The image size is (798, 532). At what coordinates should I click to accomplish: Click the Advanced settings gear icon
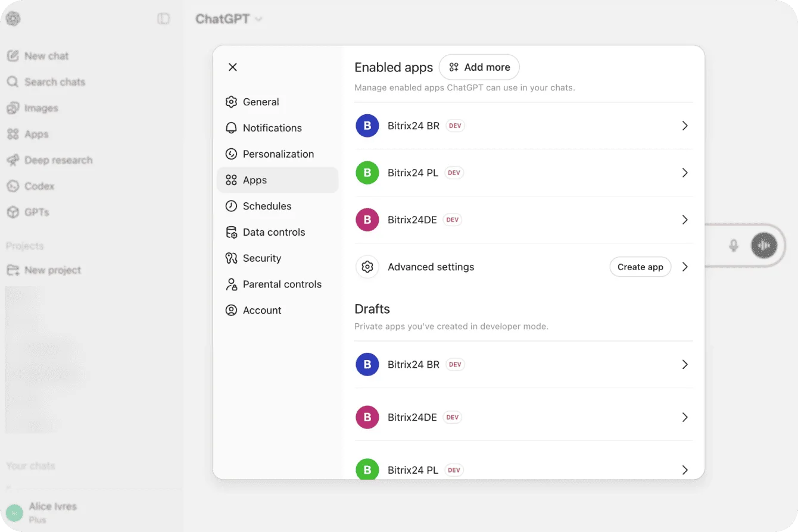367,267
